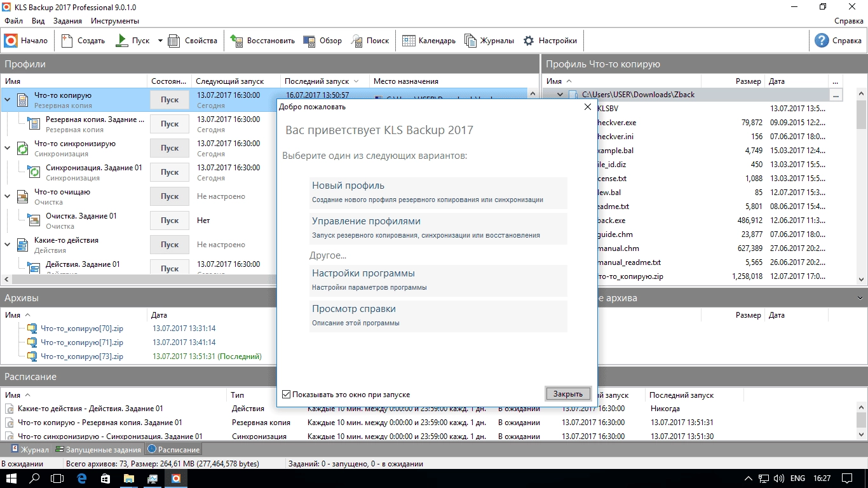Viewport: 868px width, 488px height.
Task: Click the Восстановить restore toolbar button
Action: tap(262, 41)
